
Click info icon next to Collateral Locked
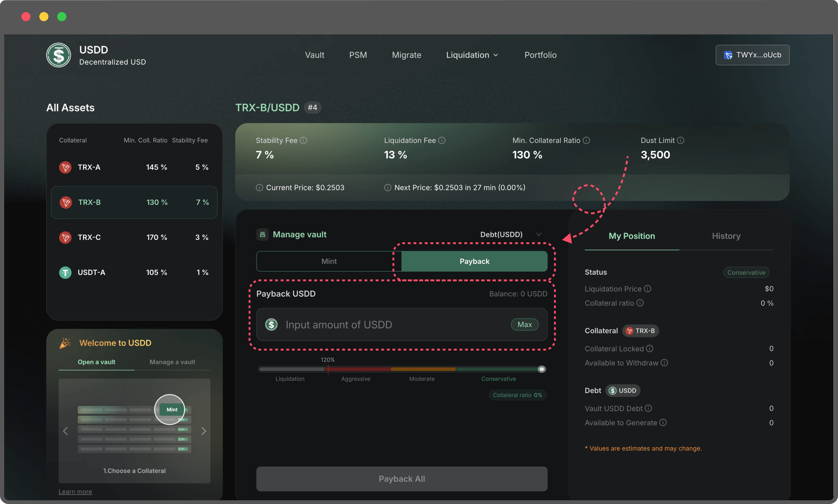(649, 348)
